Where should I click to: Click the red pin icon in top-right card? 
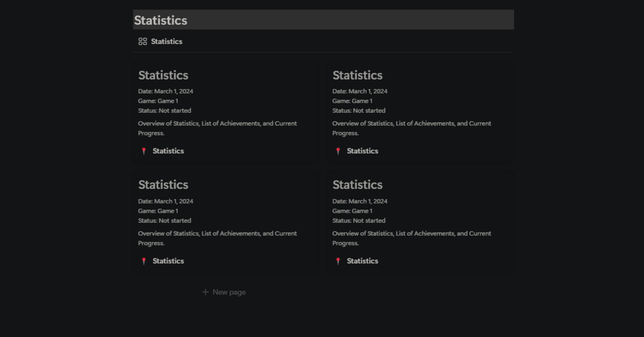(x=338, y=151)
